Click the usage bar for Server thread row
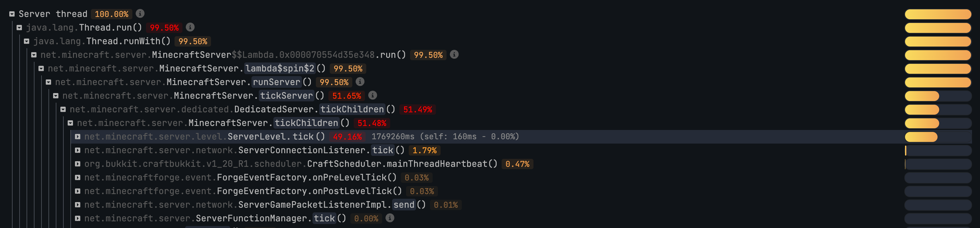Screen dimensions: 980x228 938,14
